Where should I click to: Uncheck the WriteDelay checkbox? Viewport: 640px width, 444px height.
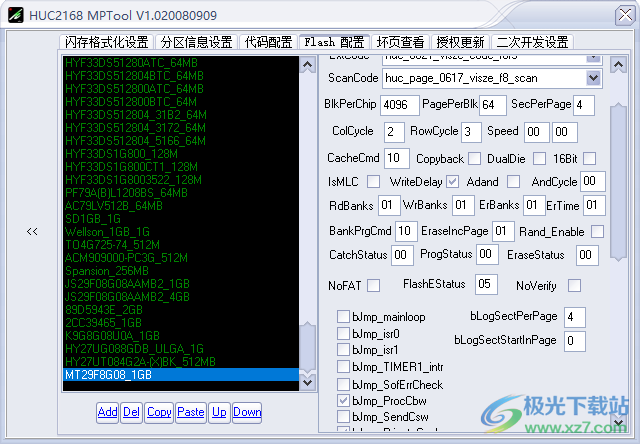coord(452,182)
